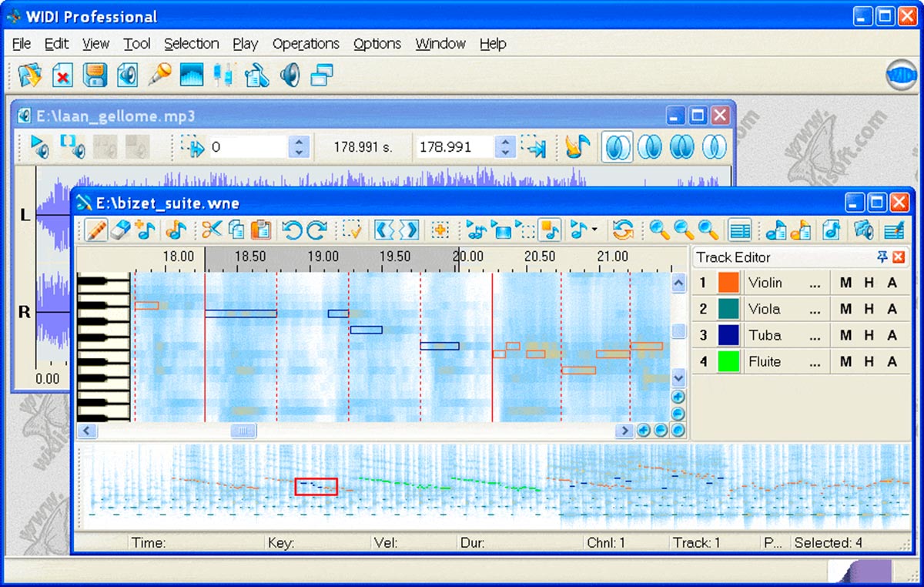Viewport: 924px width, 587px height.
Task: Click the selection end time spinner arrows
Action: pyautogui.click(x=505, y=146)
